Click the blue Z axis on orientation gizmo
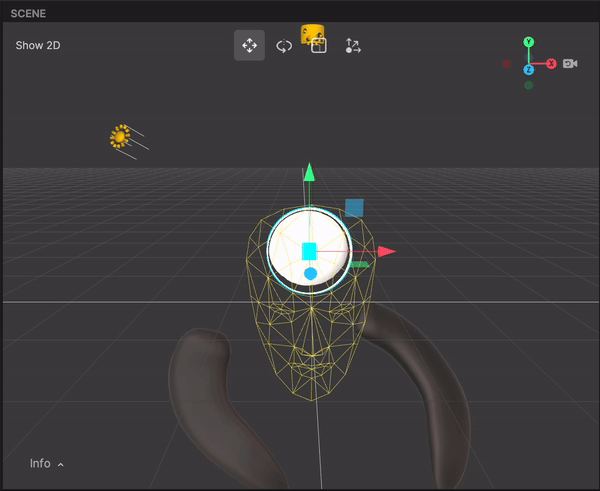600x491 pixels. [x=528, y=70]
